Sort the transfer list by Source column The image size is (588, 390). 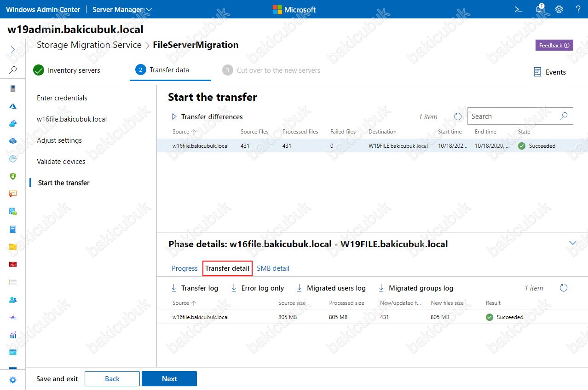[x=184, y=132]
